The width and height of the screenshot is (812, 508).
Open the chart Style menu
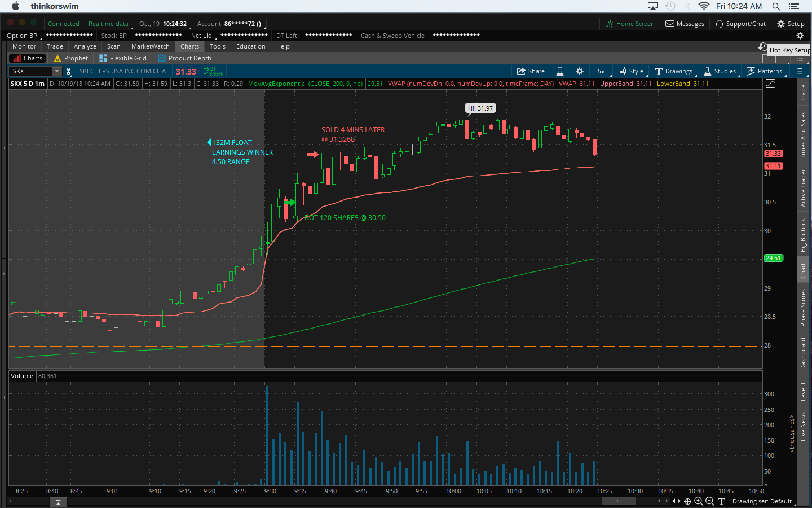pyautogui.click(x=632, y=71)
